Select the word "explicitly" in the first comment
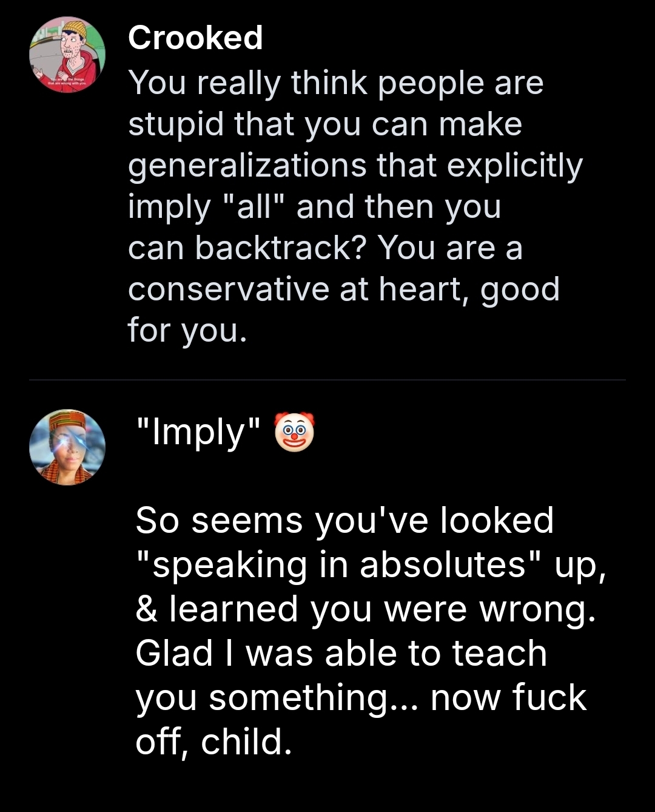Viewport: 655px width, 812px height. pyautogui.click(x=515, y=165)
